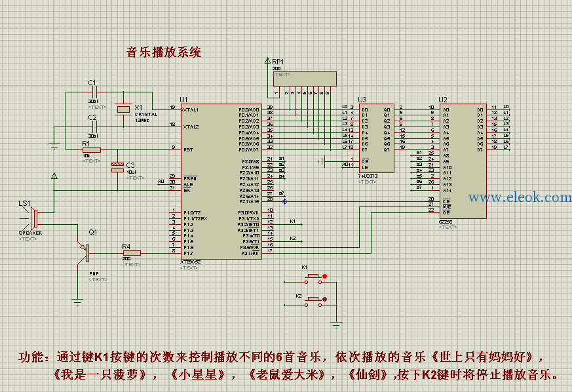Image resolution: width=572 pixels, height=392 pixels.
Task: Click the XTAL1 pin label on U1
Action: [x=191, y=109]
